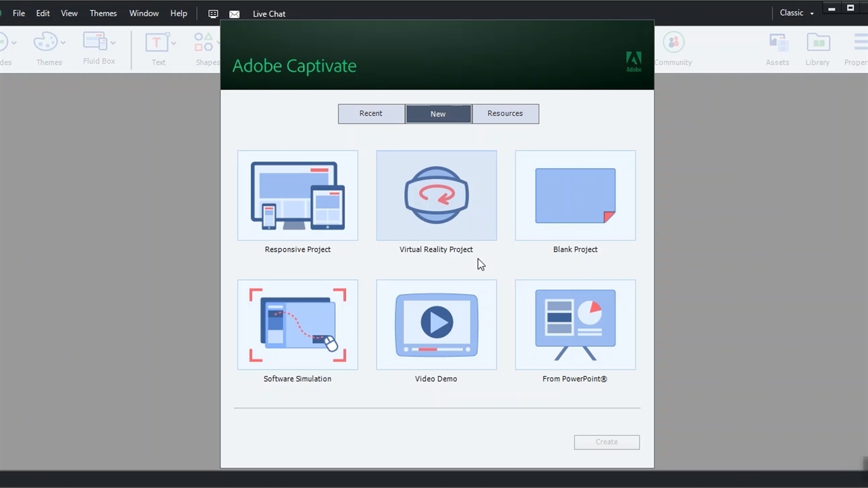Screen dimensions: 868x488
Task: Open the Library toolbar icon
Action: point(818,43)
